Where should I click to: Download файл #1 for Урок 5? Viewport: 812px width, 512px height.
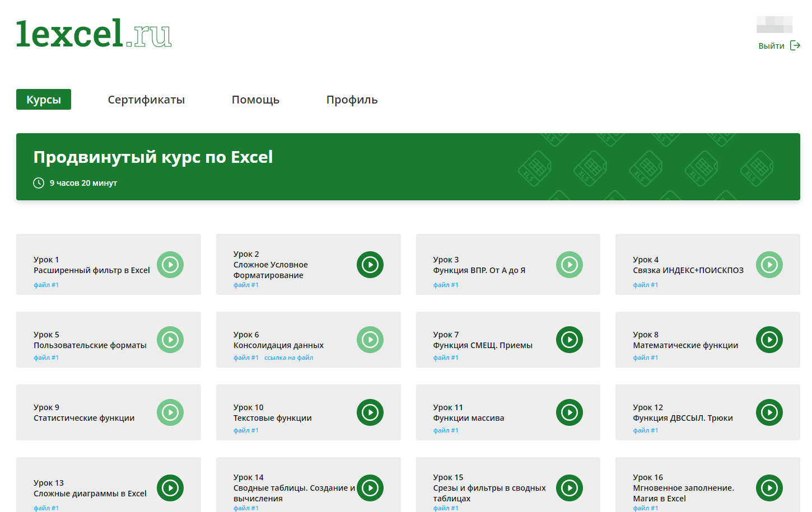coord(46,358)
